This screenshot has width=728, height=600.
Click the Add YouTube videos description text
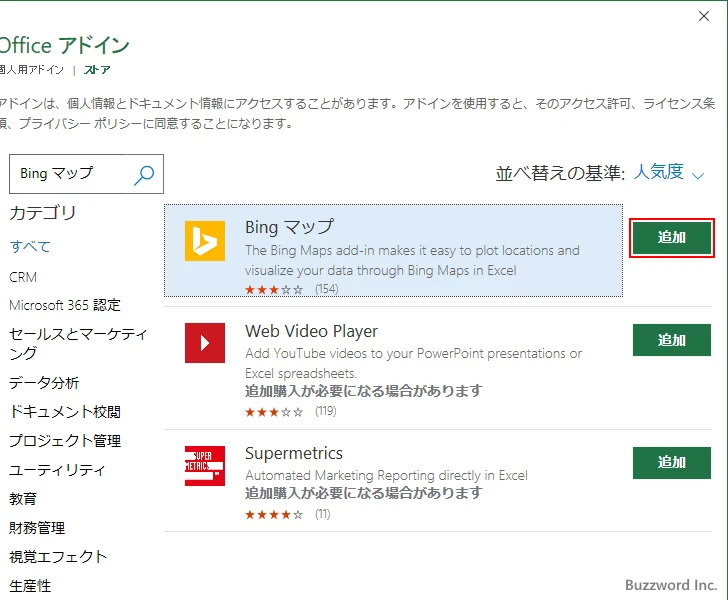pyautogui.click(x=413, y=363)
